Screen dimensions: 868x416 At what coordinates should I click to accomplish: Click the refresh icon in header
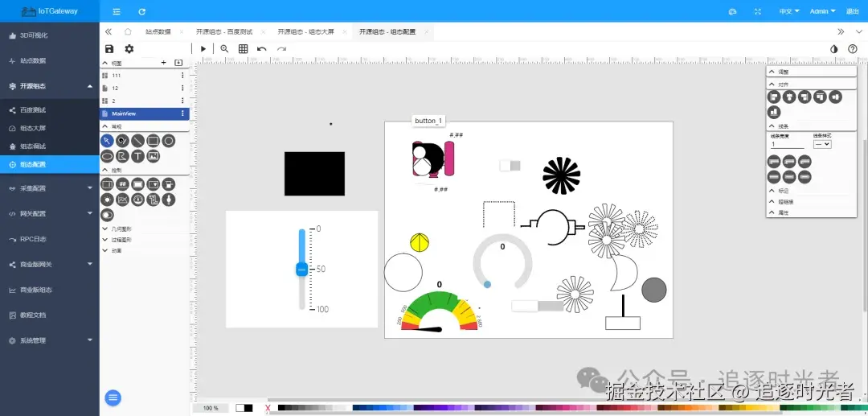141,11
